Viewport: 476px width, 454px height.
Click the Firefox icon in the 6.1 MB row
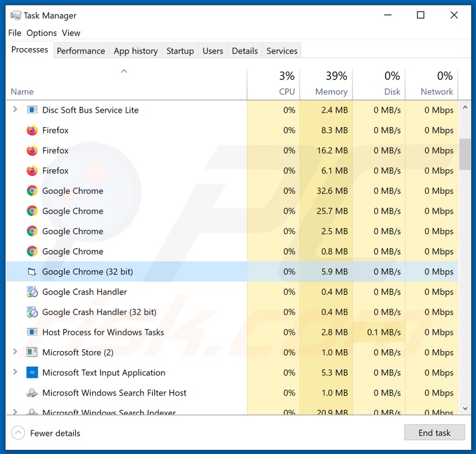tap(32, 170)
